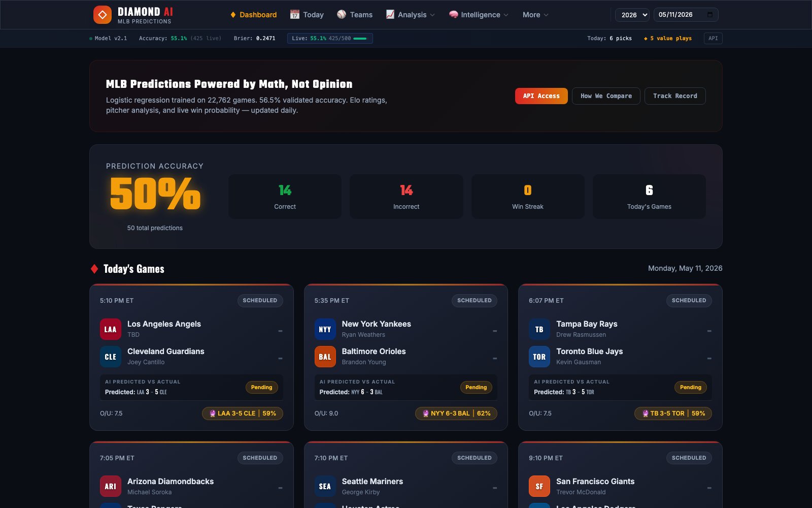Expand the Intelligence dropdown menu
This screenshot has height=508, width=812.
pyautogui.click(x=479, y=15)
